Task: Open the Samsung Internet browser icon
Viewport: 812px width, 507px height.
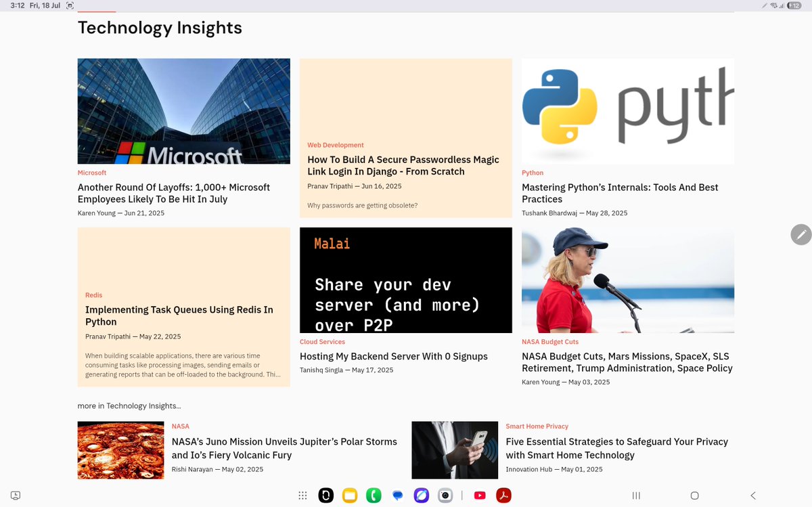Action: click(x=422, y=495)
